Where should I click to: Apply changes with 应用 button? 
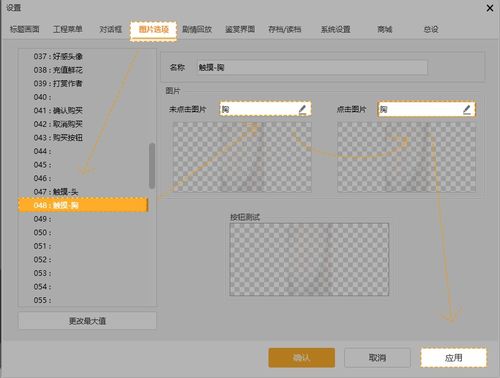click(x=453, y=358)
